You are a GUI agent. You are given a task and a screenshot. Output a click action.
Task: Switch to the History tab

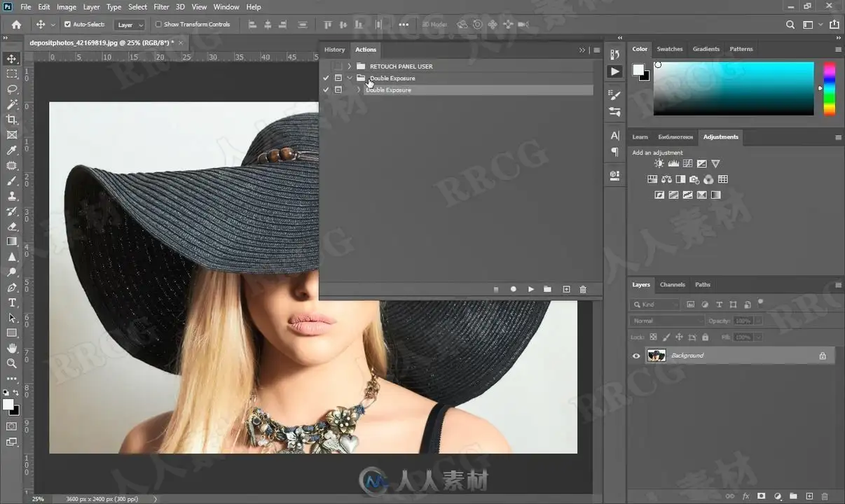click(334, 50)
